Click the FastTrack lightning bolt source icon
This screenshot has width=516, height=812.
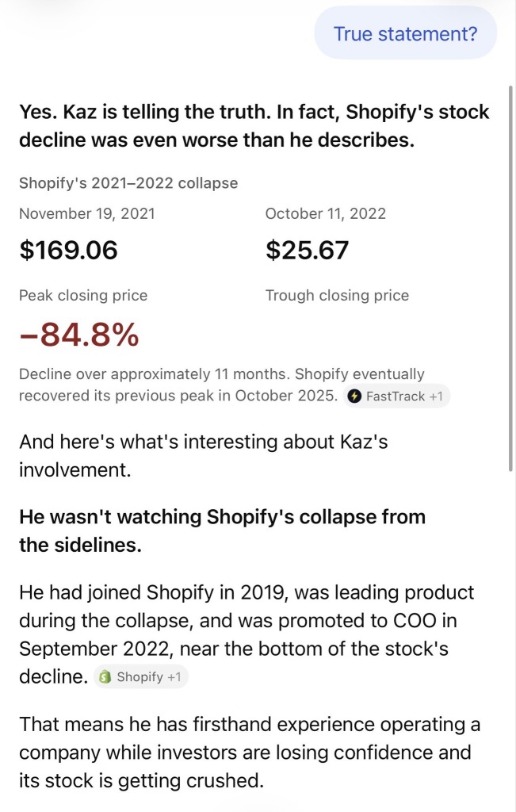(x=354, y=396)
